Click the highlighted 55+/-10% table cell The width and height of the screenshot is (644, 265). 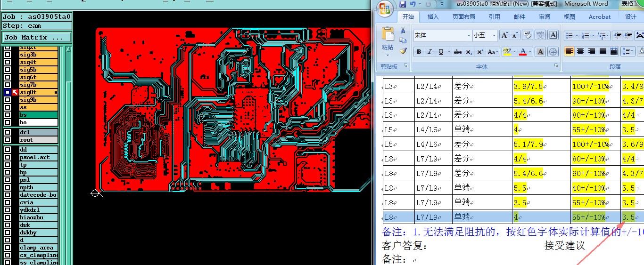pos(595,217)
